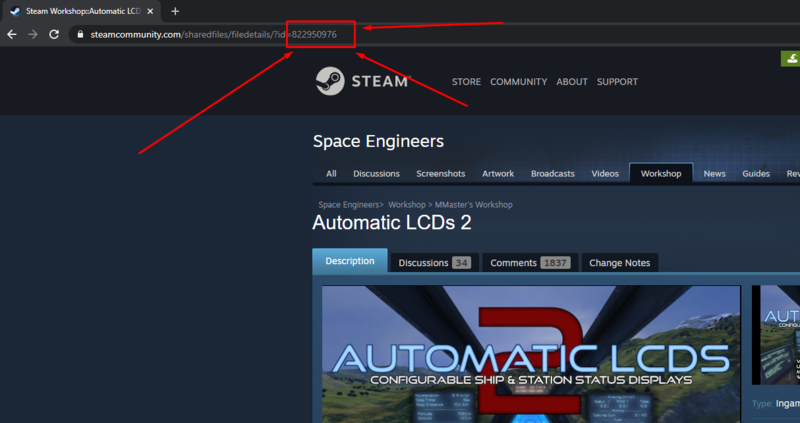Open a new browser tab
The height and width of the screenshot is (423, 800).
coord(175,11)
